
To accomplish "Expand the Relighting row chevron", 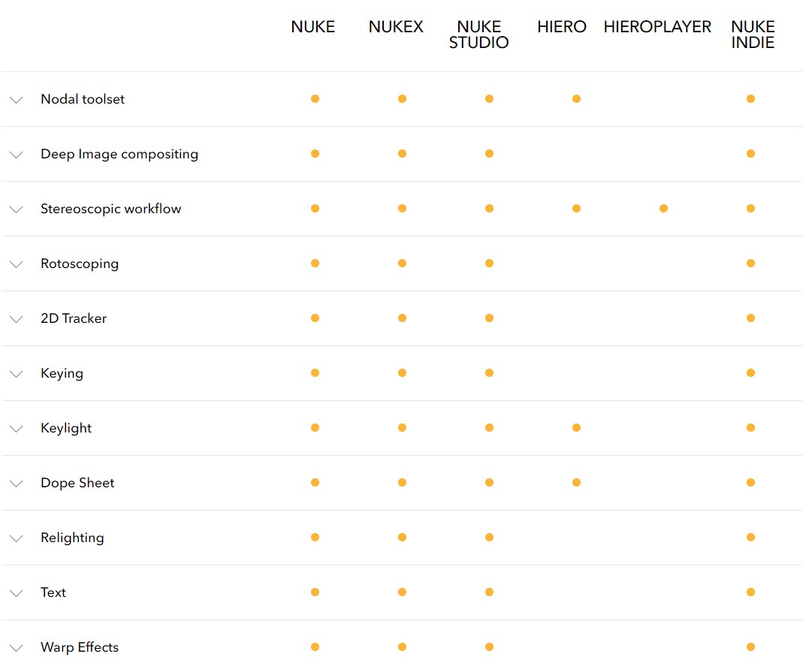I will 17,538.
